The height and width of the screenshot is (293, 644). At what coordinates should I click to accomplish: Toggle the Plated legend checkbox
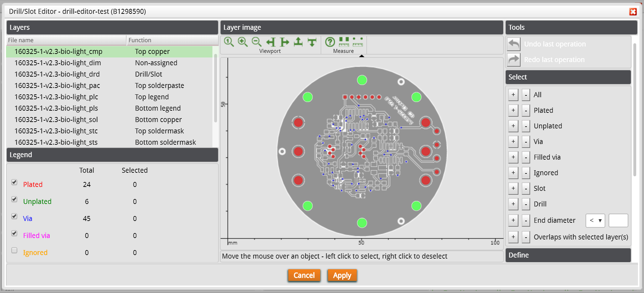tap(14, 182)
